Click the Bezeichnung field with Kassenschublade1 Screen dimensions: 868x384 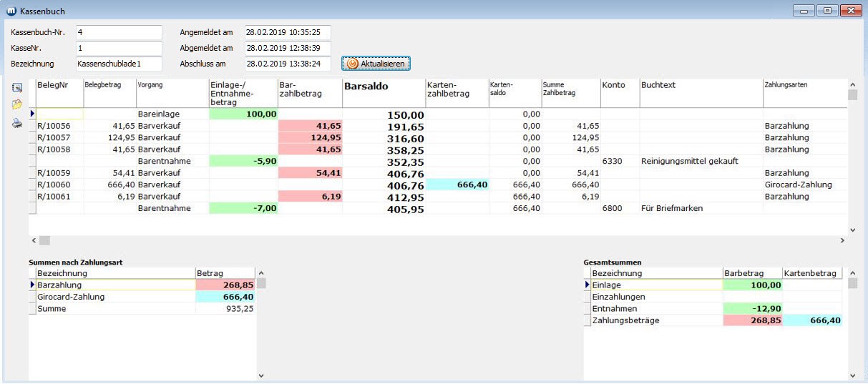click(x=119, y=64)
